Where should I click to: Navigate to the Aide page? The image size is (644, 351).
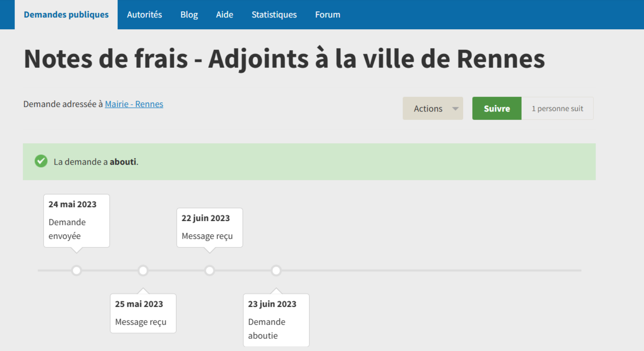[x=224, y=15]
